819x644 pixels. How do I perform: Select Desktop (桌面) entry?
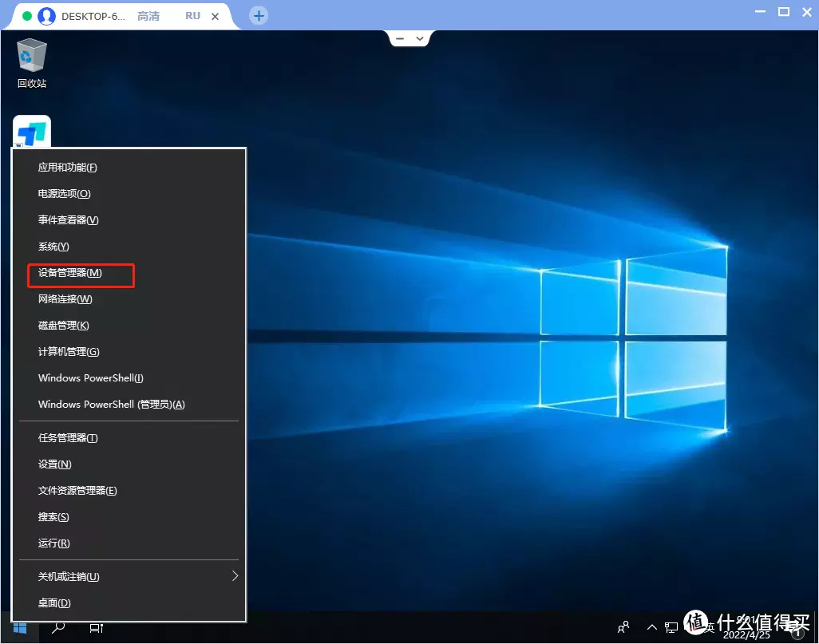tap(129, 603)
